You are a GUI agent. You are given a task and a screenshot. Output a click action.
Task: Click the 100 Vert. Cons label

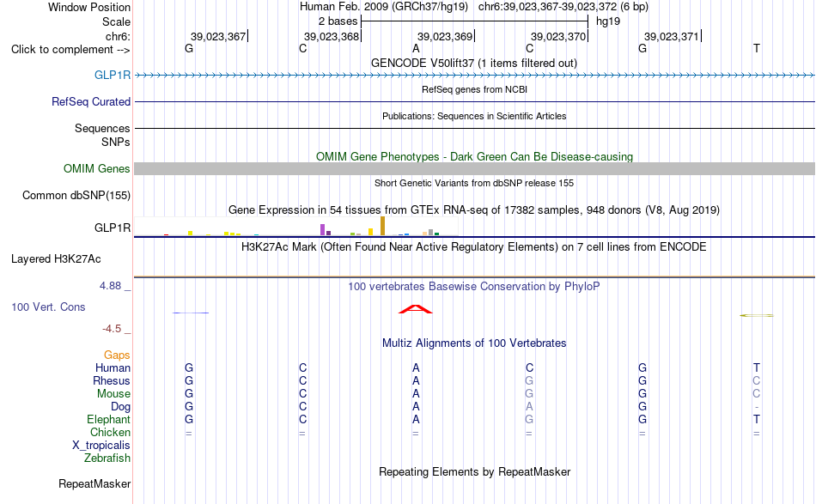(x=48, y=307)
